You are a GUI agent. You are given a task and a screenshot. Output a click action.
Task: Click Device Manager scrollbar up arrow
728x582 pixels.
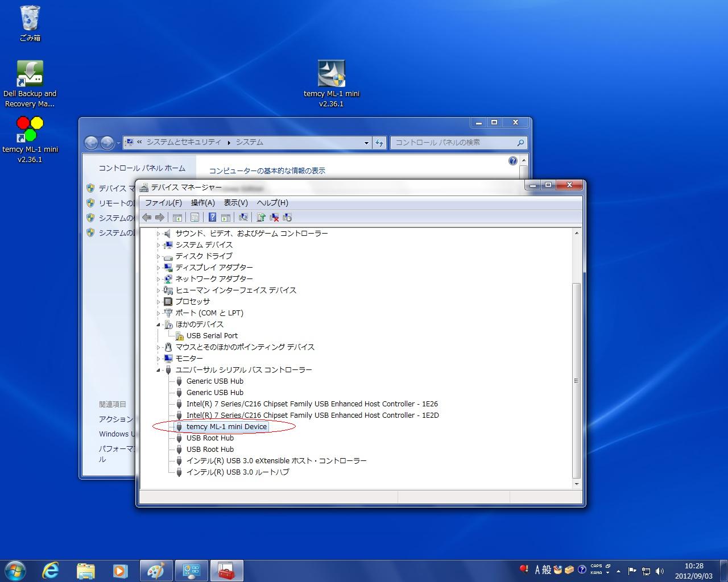click(577, 233)
